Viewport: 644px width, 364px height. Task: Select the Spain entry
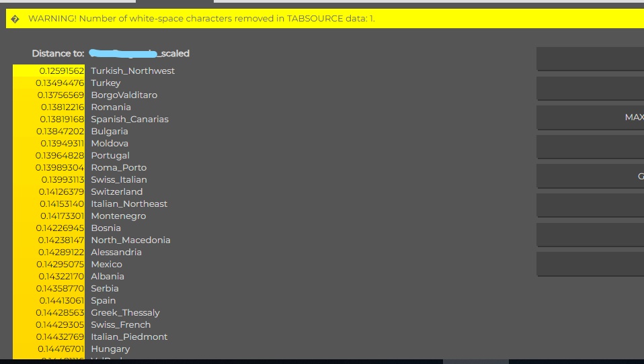pos(103,301)
